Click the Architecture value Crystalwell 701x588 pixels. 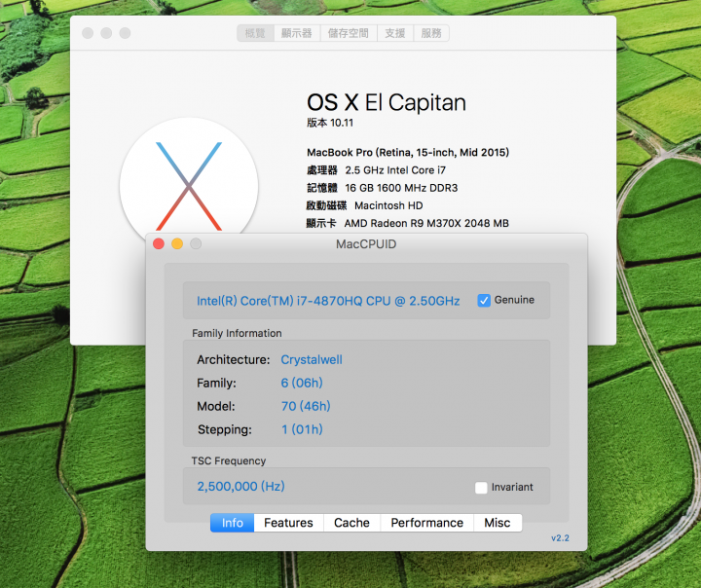click(x=312, y=359)
